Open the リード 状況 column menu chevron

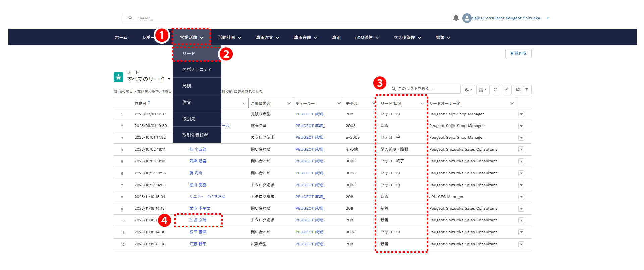422,104
